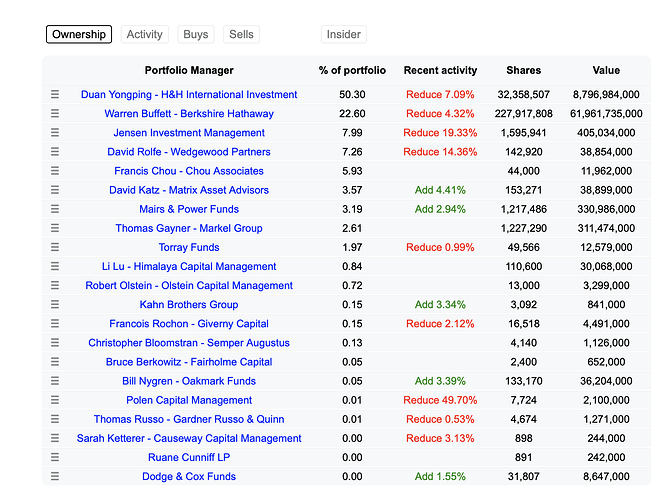Screen dimensions: 665x500
Task: Select the '50.30' portfolio percentage cell
Action: pyautogui.click(x=352, y=94)
